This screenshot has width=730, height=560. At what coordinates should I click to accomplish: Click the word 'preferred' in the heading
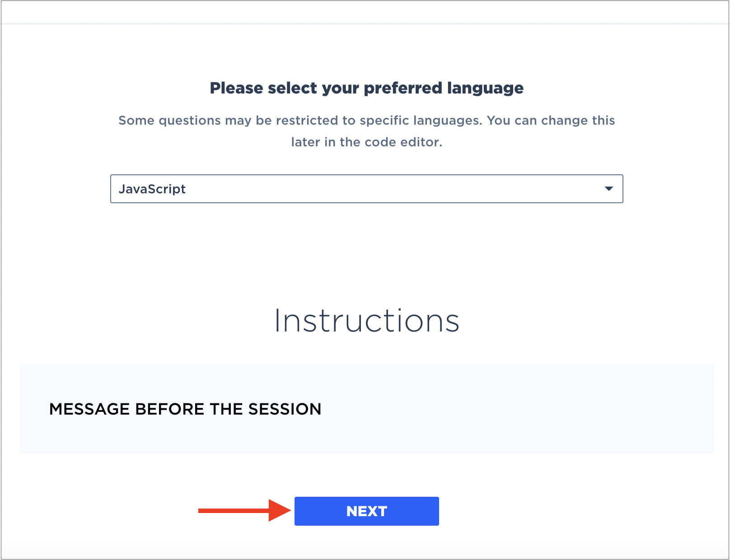click(x=403, y=88)
